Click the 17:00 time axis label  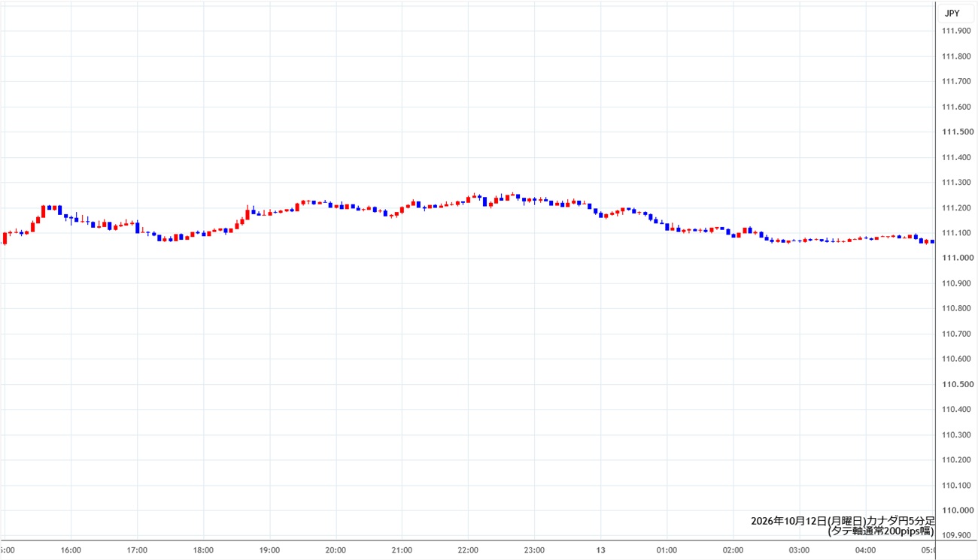[137, 550]
